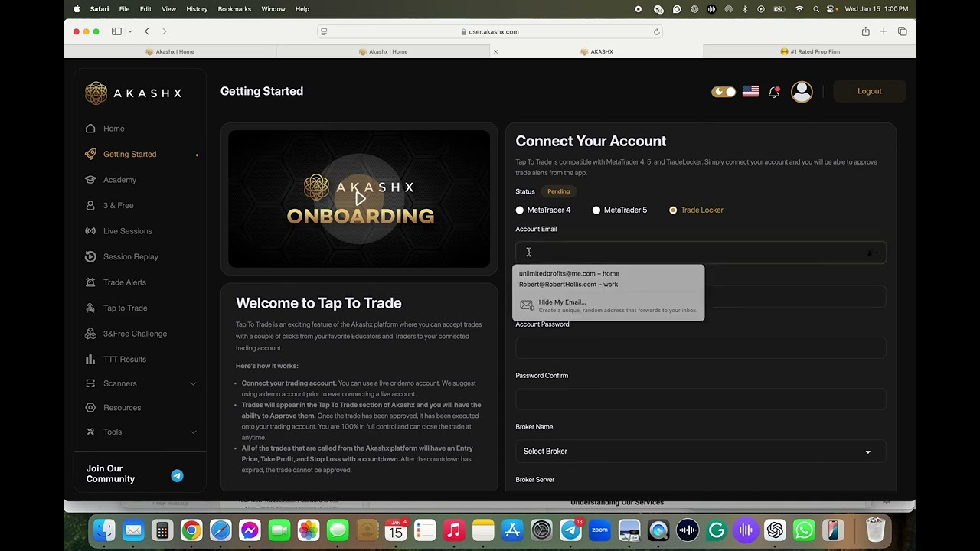The height and width of the screenshot is (551, 980).
Task: Click the Safari address bar
Action: pos(490,31)
